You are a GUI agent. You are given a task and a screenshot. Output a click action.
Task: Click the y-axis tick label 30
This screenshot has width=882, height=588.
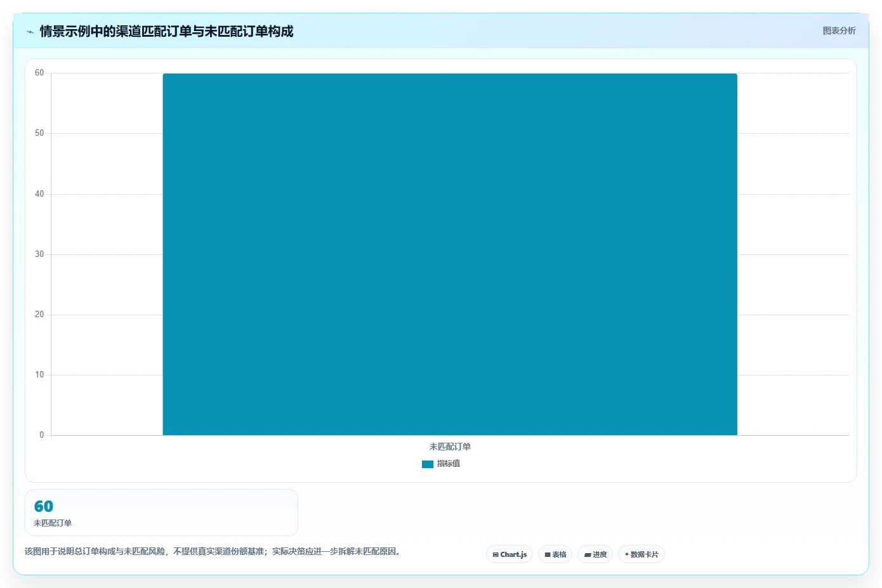coord(39,254)
